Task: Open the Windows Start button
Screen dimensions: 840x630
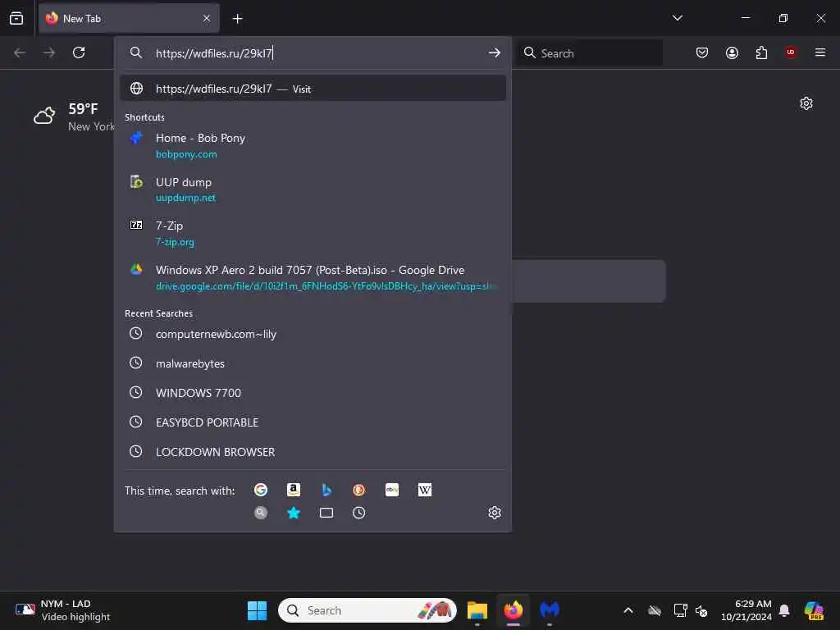Action: 257,610
